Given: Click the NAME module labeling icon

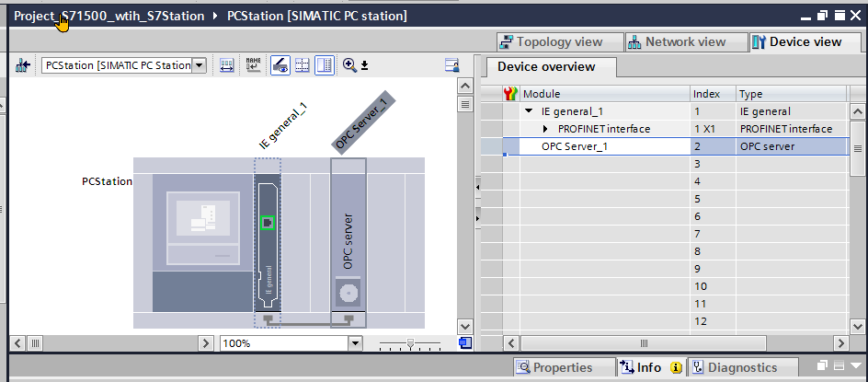Looking at the screenshot, I should (253, 65).
